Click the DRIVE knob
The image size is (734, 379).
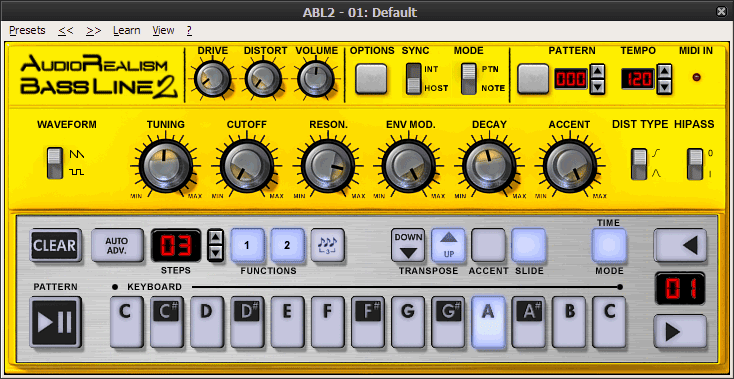[x=213, y=79]
